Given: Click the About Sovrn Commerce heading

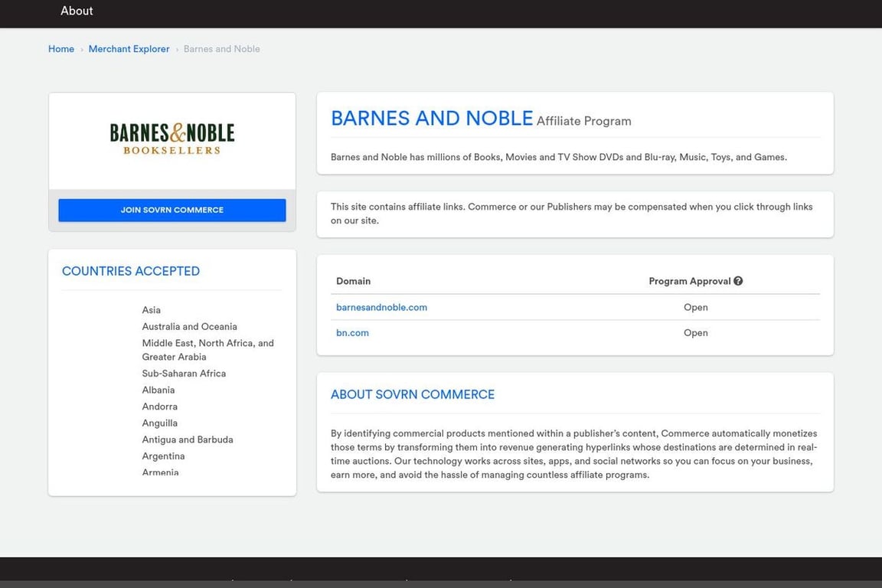Looking at the screenshot, I should [413, 394].
